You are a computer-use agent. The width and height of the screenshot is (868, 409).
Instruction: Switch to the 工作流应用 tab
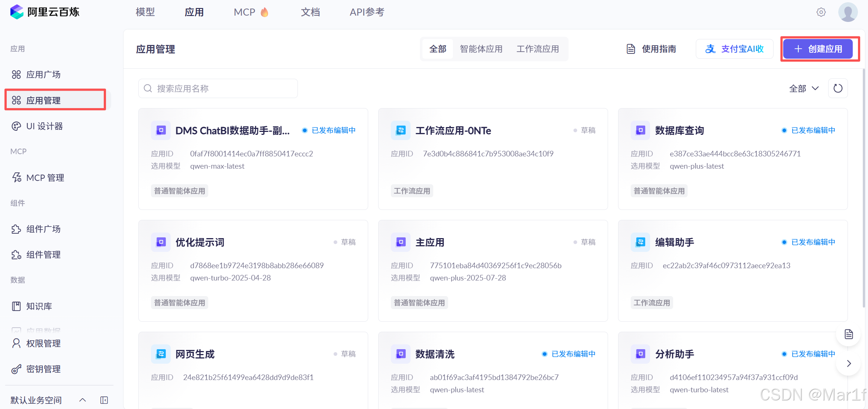point(537,49)
